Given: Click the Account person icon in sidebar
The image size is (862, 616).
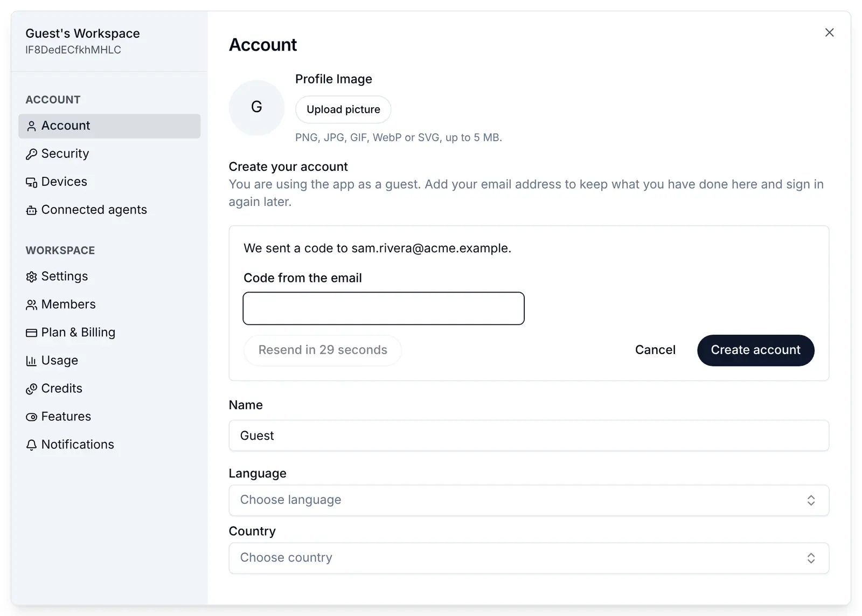Looking at the screenshot, I should pos(31,126).
